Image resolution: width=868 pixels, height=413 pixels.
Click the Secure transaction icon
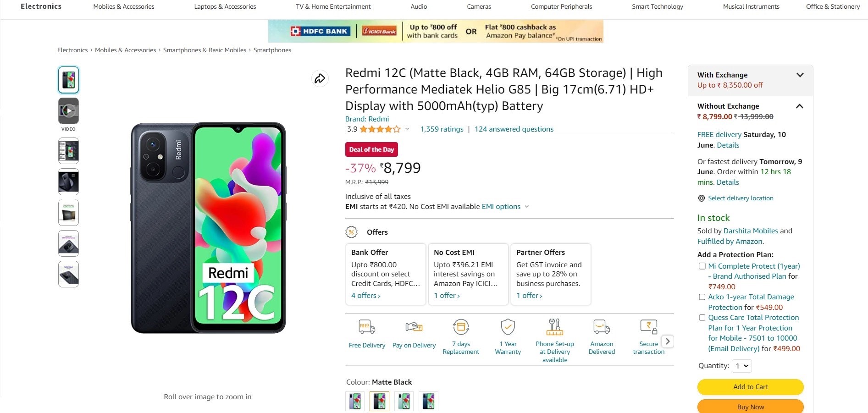[x=648, y=327]
